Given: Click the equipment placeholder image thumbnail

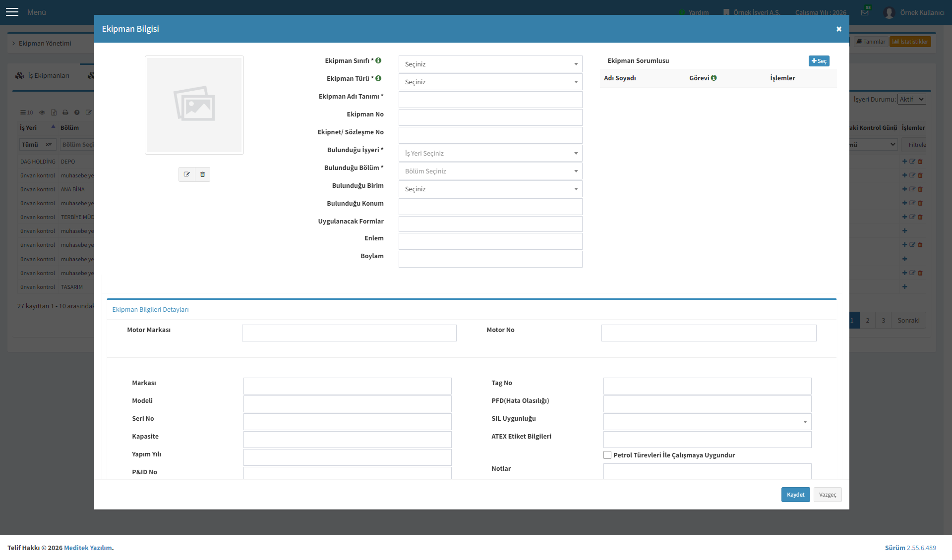Looking at the screenshot, I should coord(194,105).
